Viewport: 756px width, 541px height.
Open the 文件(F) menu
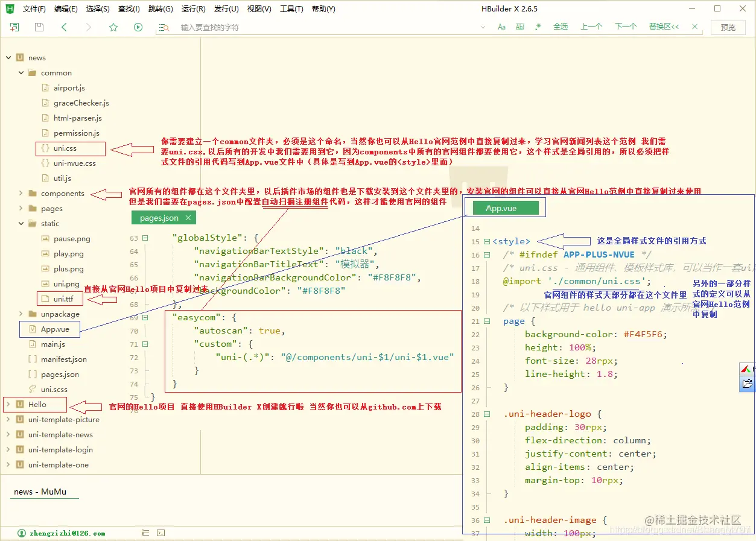pyautogui.click(x=34, y=9)
